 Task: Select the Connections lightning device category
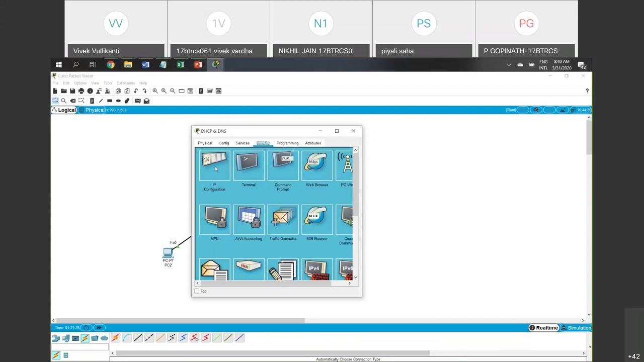coord(85,338)
